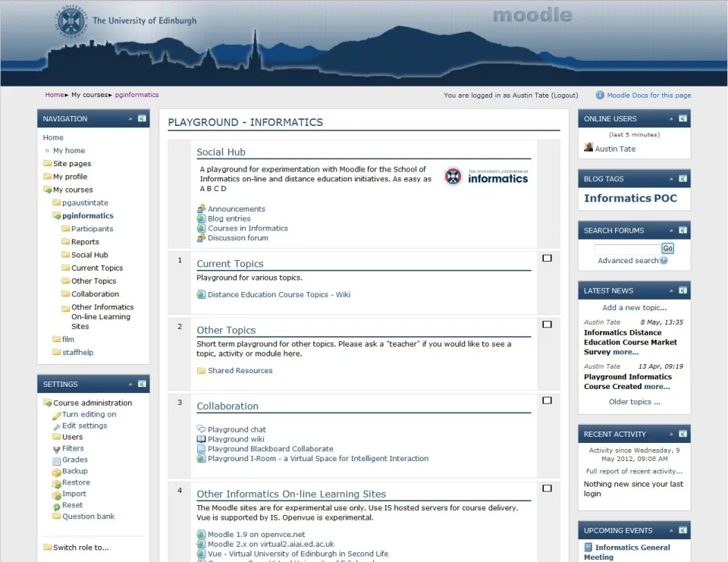Click Add a new topic link
Image resolution: width=728 pixels, height=562 pixels.
click(634, 307)
